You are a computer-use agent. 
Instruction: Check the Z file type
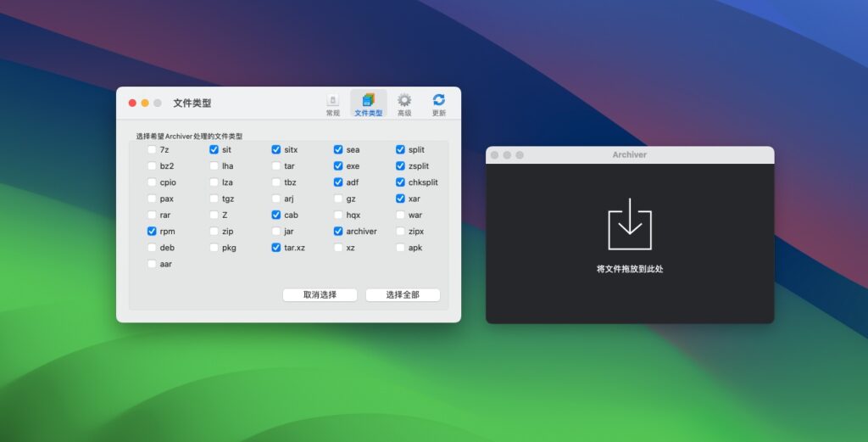(214, 215)
